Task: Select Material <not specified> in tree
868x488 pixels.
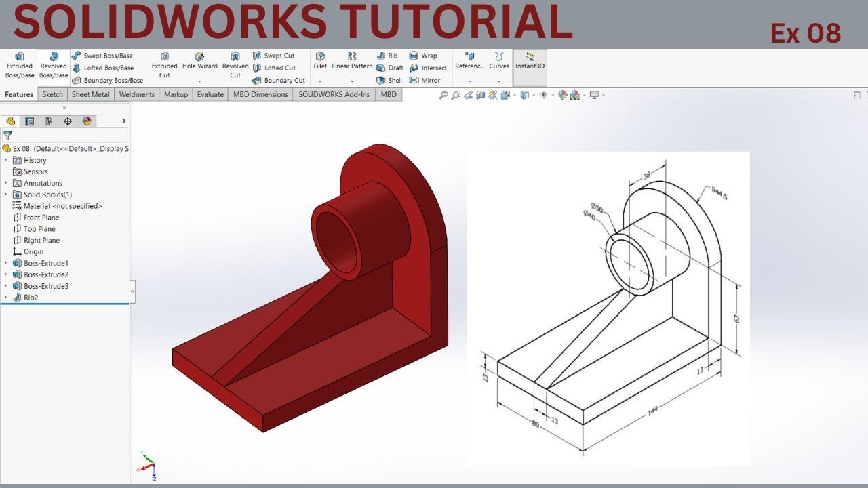Action: point(57,206)
